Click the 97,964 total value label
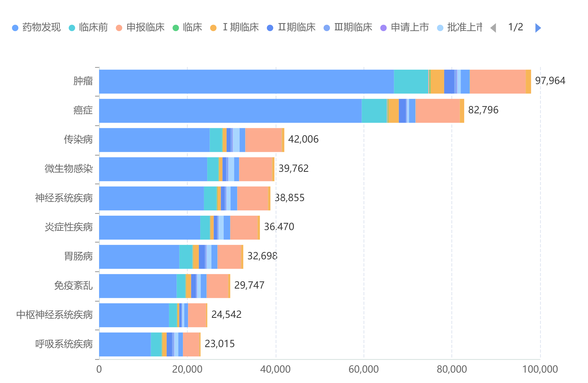The height and width of the screenshot is (383, 588). click(x=550, y=81)
